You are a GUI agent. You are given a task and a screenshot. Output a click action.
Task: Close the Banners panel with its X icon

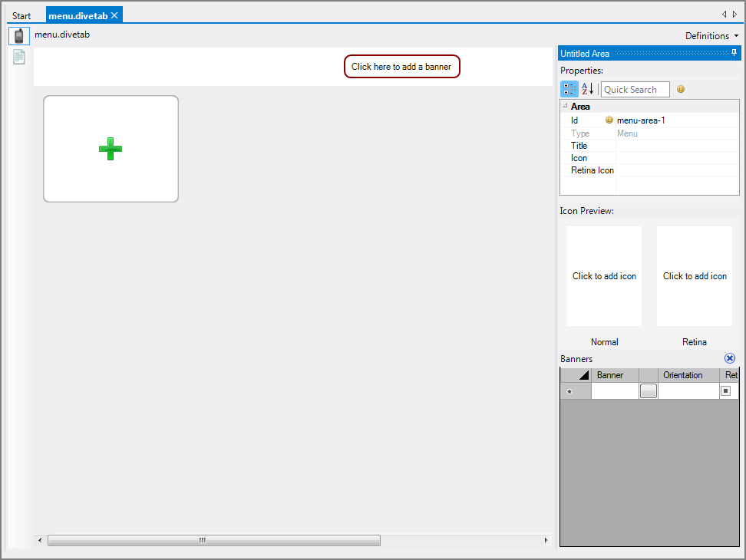(x=730, y=357)
